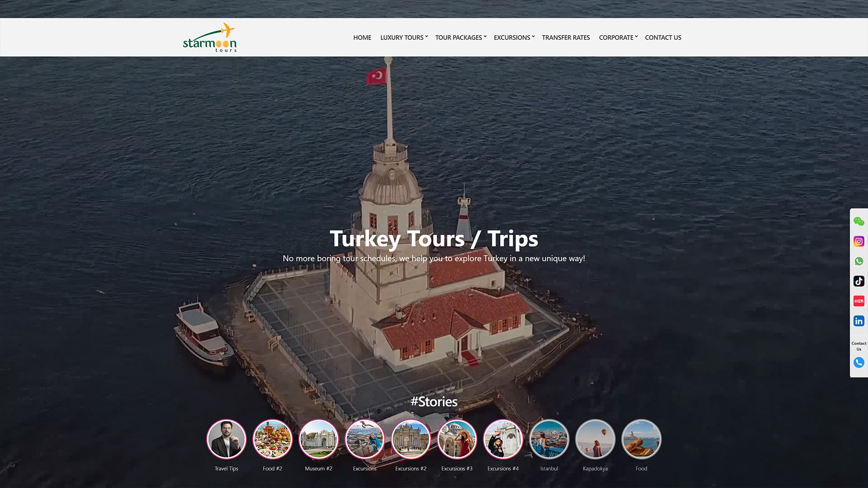
Task: Open the Excursions dropdown menu
Action: pyautogui.click(x=514, y=38)
